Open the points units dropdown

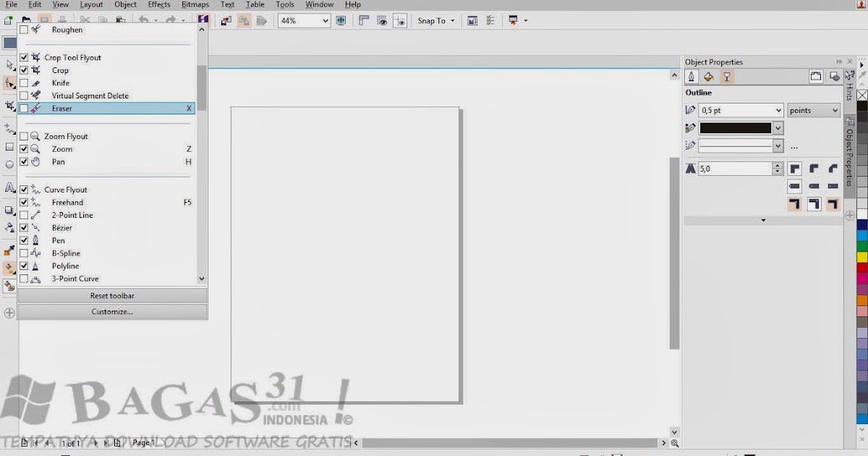click(x=814, y=111)
